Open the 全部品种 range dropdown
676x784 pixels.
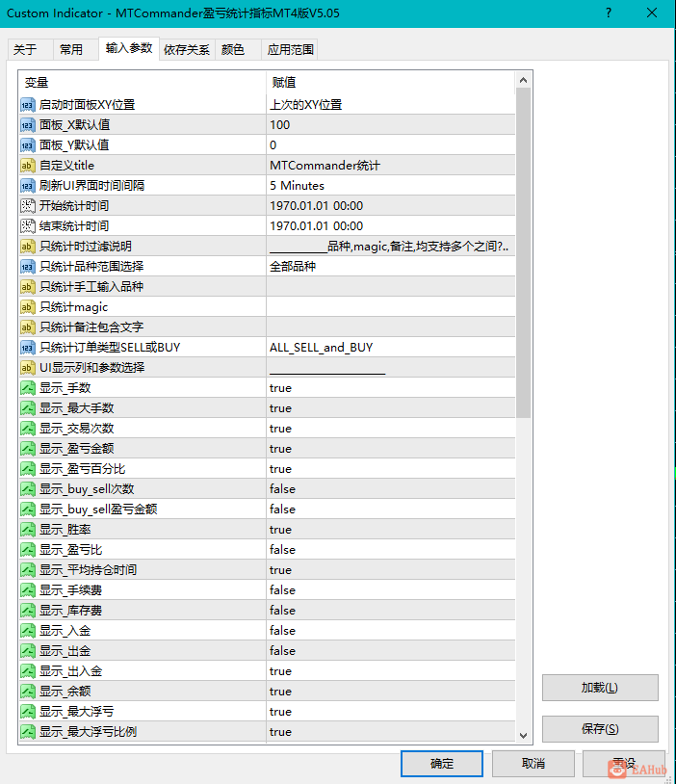pos(391,267)
